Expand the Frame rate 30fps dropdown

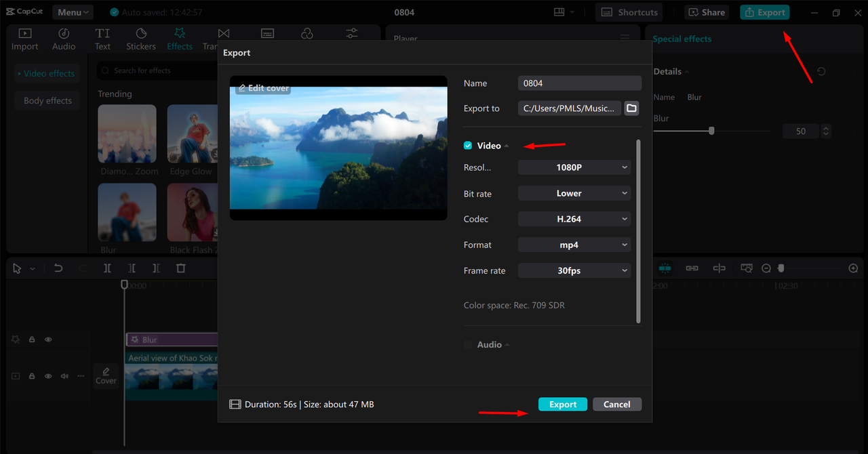point(574,270)
